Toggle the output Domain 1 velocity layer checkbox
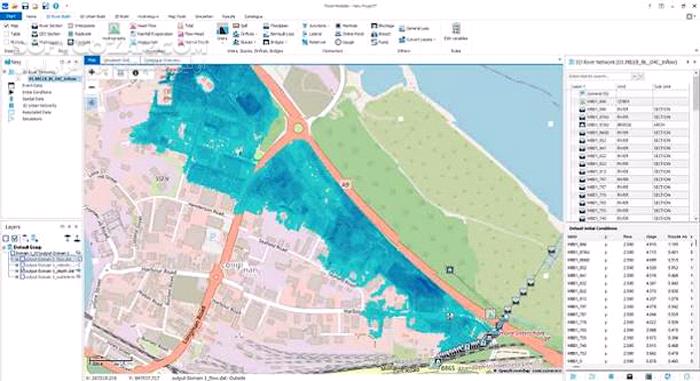This screenshot has width=700, height=381. pos(22,265)
